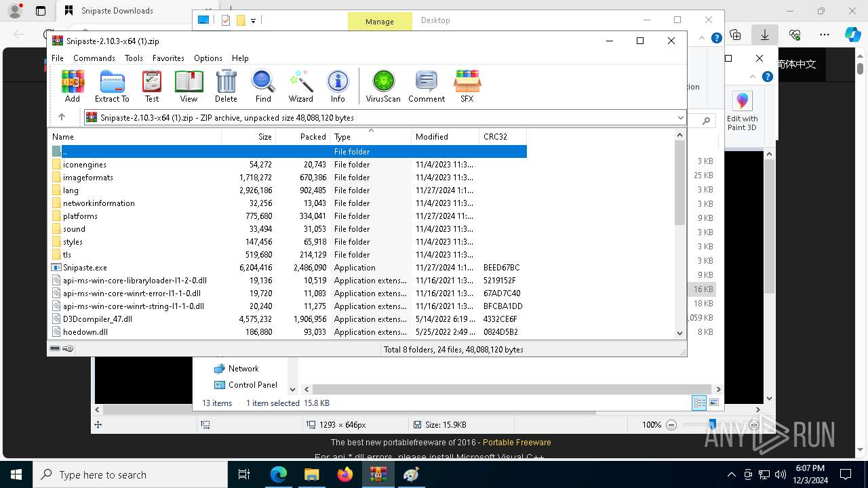Open Task View on taskbar
868x488 pixels.
[x=245, y=474]
